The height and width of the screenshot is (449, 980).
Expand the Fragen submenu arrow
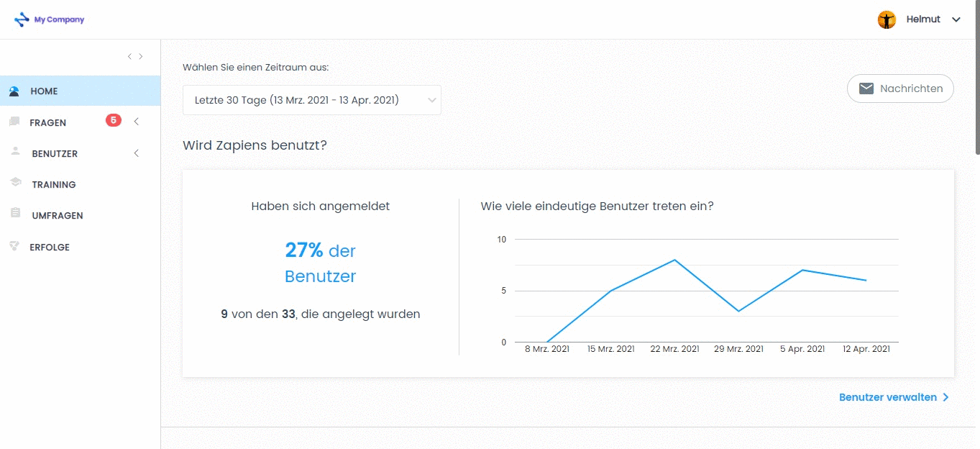(x=136, y=122)
